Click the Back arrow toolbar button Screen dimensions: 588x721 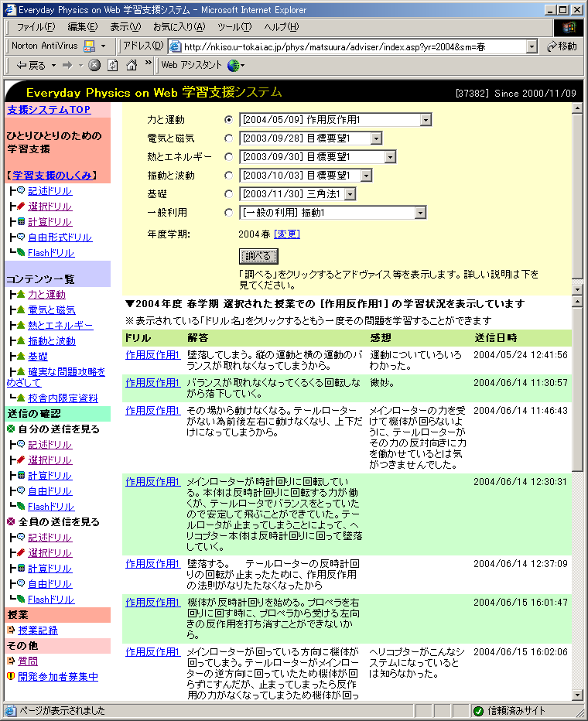click(30, 66)
